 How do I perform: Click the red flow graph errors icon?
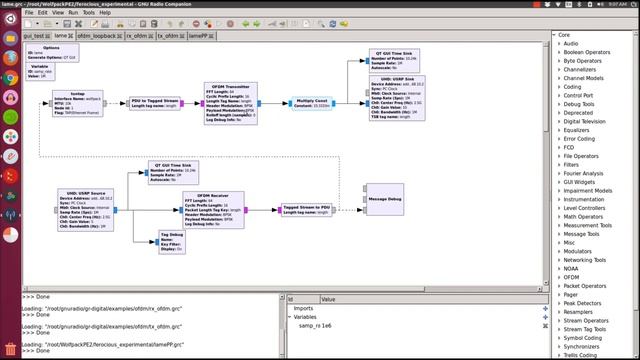point(196,24)
